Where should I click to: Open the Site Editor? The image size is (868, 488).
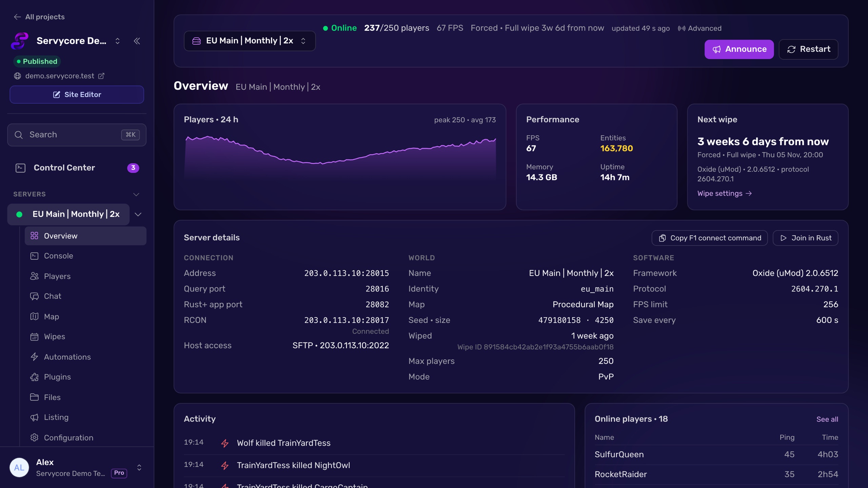pos(77,95)
